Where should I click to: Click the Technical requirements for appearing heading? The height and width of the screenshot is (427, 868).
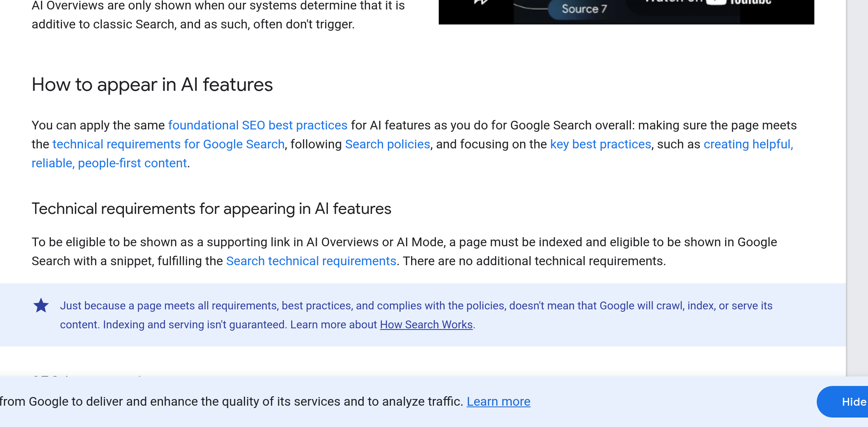[211, 209]
